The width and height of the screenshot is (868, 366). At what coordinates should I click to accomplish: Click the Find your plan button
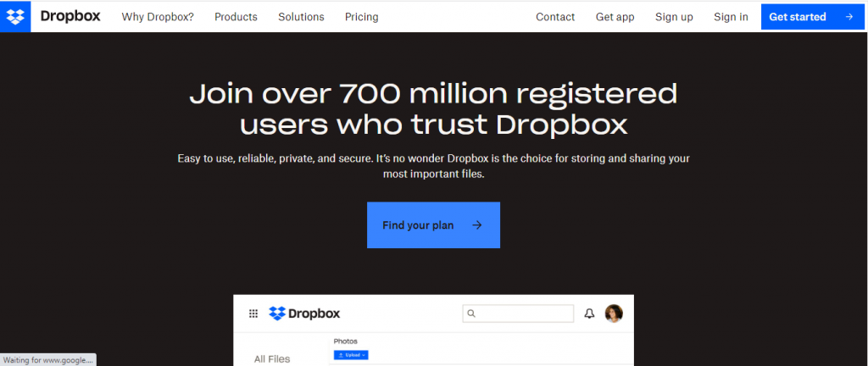[433, 225]
